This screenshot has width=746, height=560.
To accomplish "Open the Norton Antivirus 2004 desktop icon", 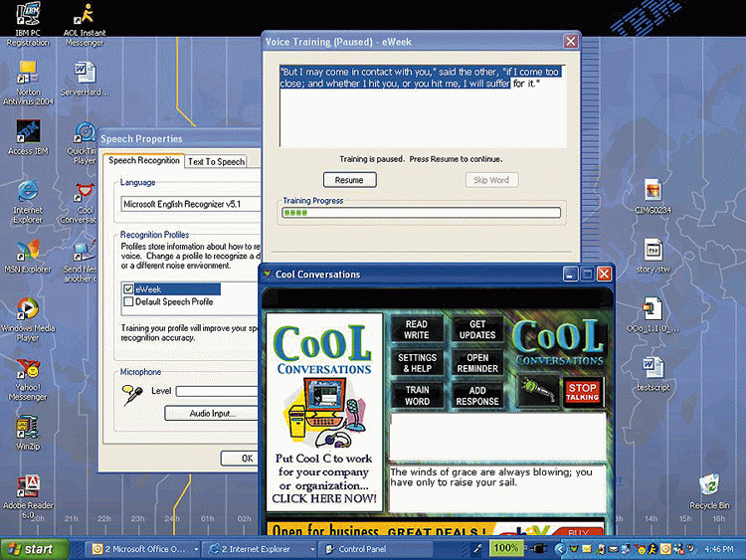I will pos(28,83).
